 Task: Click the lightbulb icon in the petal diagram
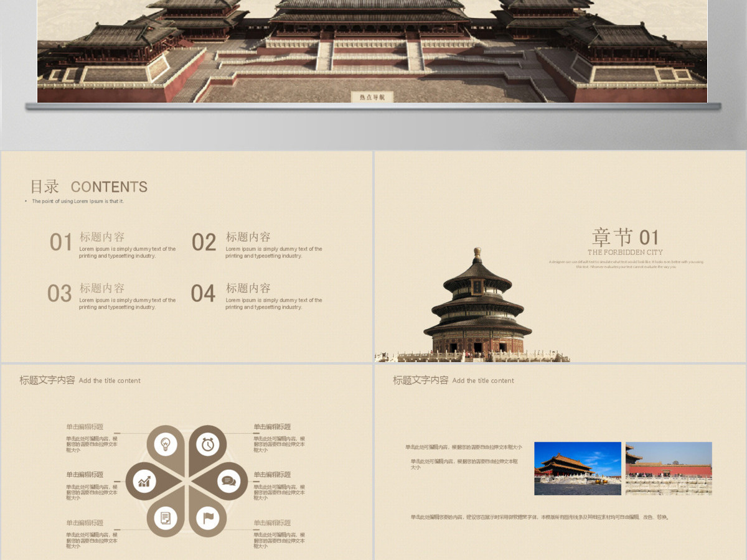pos(166,444)
